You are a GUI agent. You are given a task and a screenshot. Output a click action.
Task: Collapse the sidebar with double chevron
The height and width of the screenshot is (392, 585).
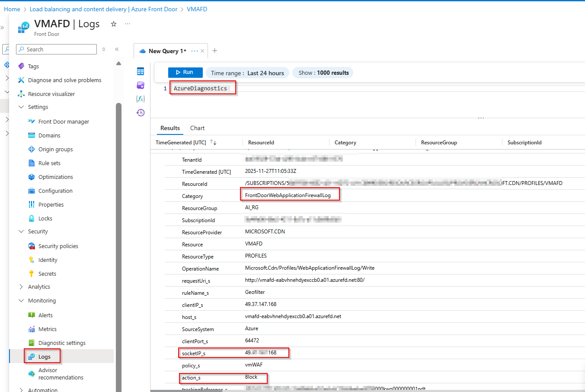tap(117, 49)
